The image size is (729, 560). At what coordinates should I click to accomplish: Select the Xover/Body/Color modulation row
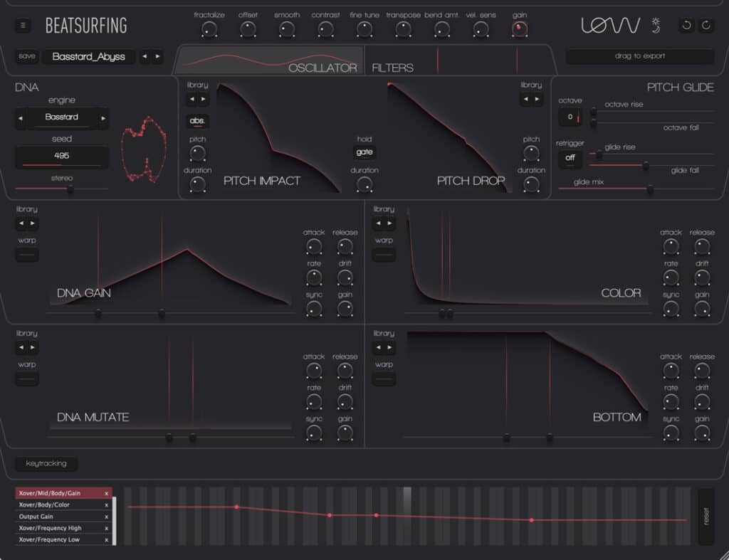pyautogui.click(x=63, y=504)
